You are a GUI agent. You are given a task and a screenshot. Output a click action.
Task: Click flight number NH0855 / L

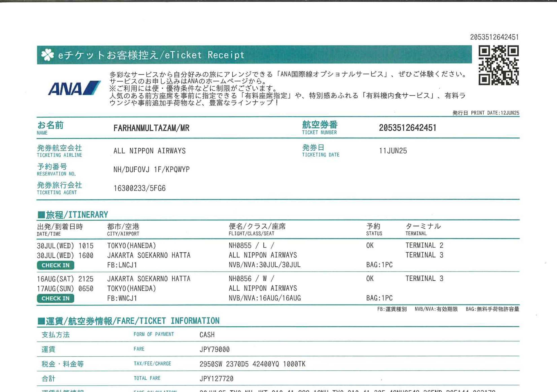[x=251, y=245]
